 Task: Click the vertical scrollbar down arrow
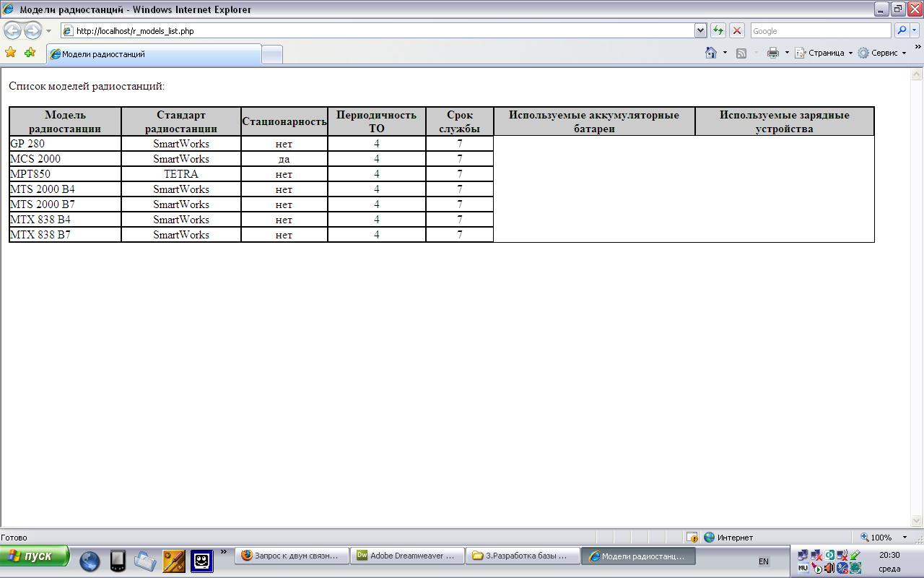coord(917,521)
